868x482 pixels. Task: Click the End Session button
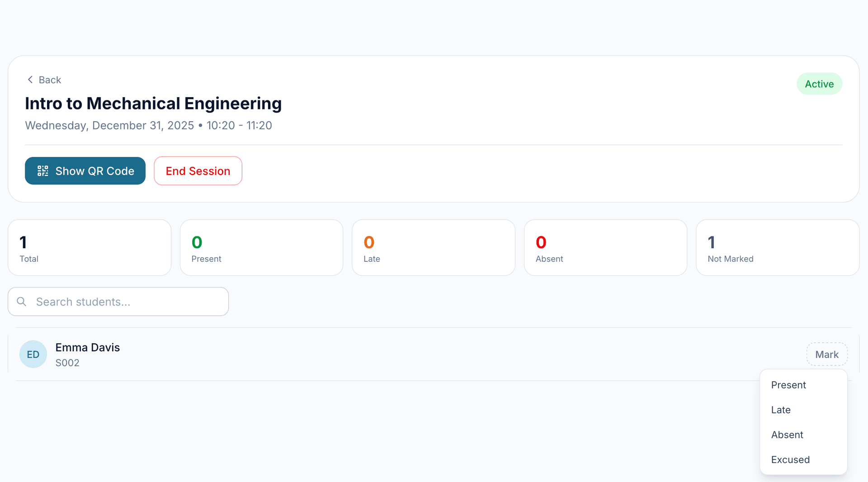coord(198,171)
